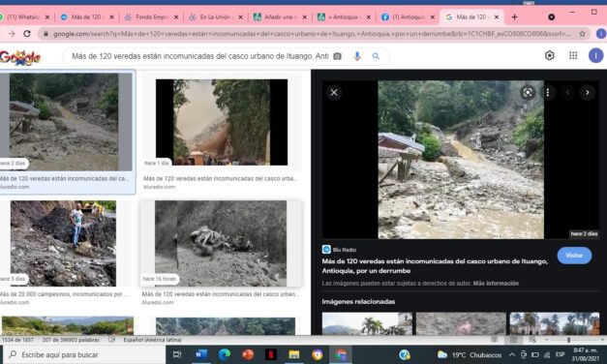This screenshot has width=607, height=364.
Task: Open File Explorer from the taskbar
Action: [x=294, y=354]
